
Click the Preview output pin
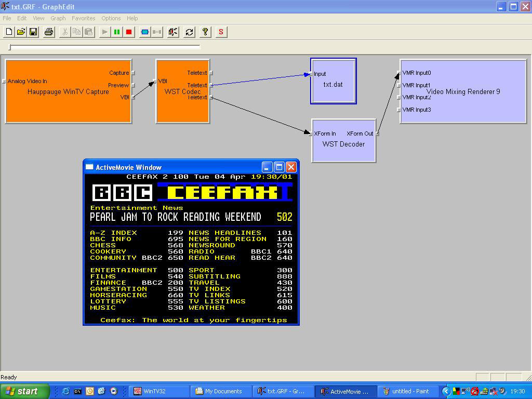pyautogui.click(x=133, y=85)
